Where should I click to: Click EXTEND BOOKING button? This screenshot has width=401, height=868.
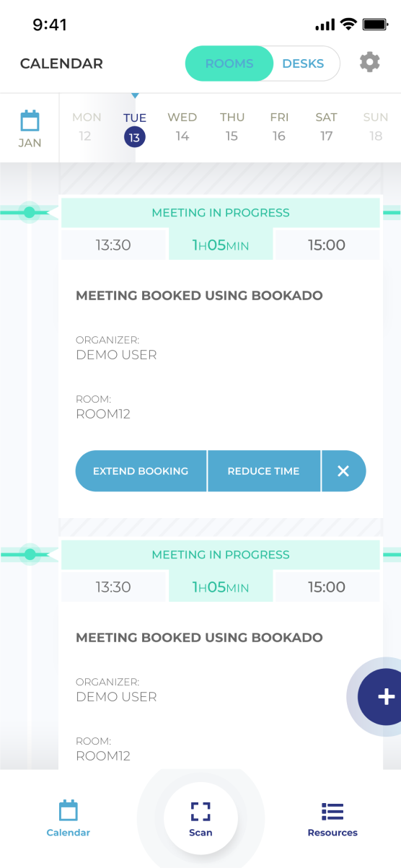(x=141, y=471)
